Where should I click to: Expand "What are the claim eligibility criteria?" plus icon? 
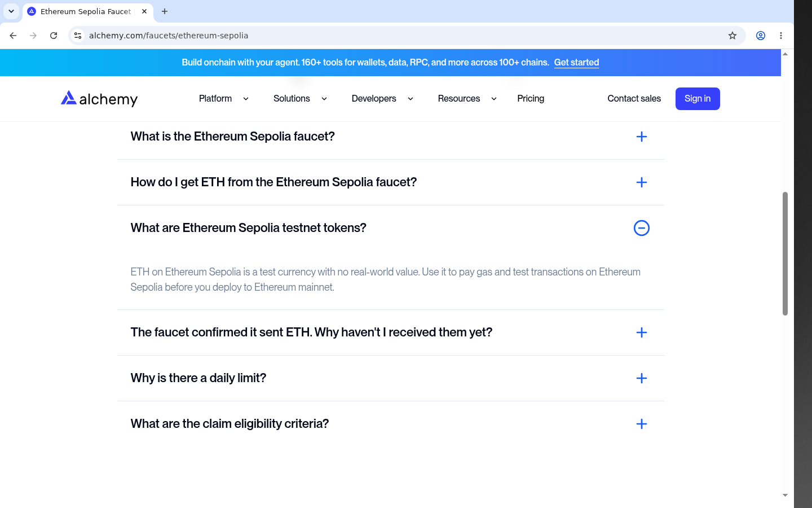point(642,424)
